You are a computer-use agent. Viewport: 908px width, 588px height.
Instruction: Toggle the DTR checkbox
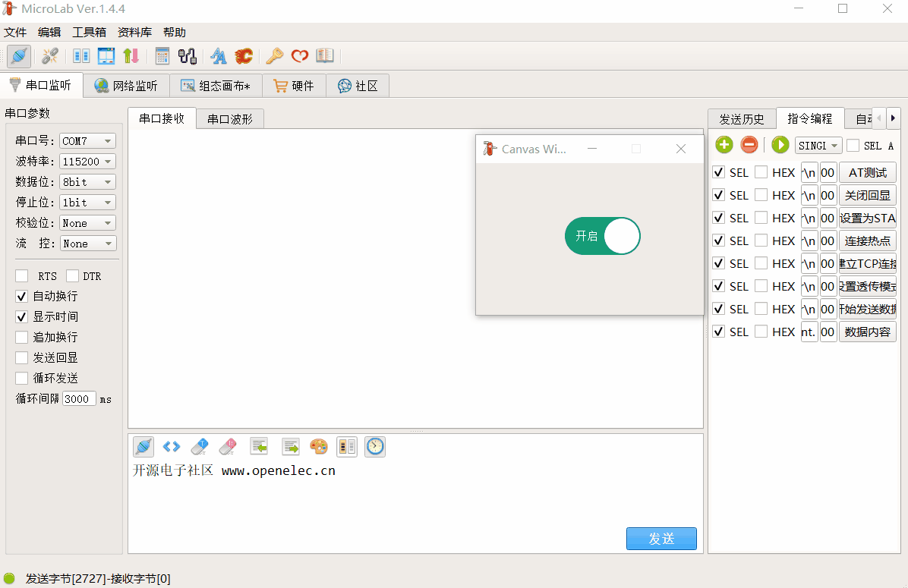pyautogui.click(x=72, y=276)
